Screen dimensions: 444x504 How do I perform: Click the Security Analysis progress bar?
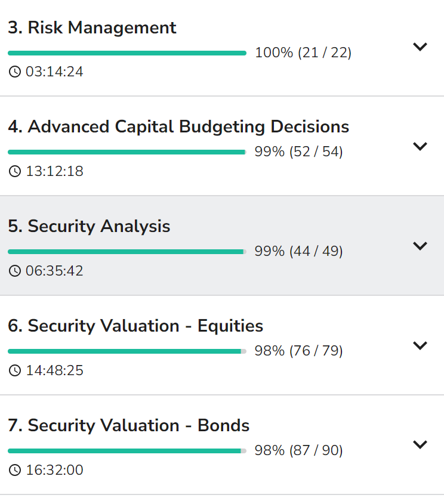pyautogui.click(x=127, y=252)
